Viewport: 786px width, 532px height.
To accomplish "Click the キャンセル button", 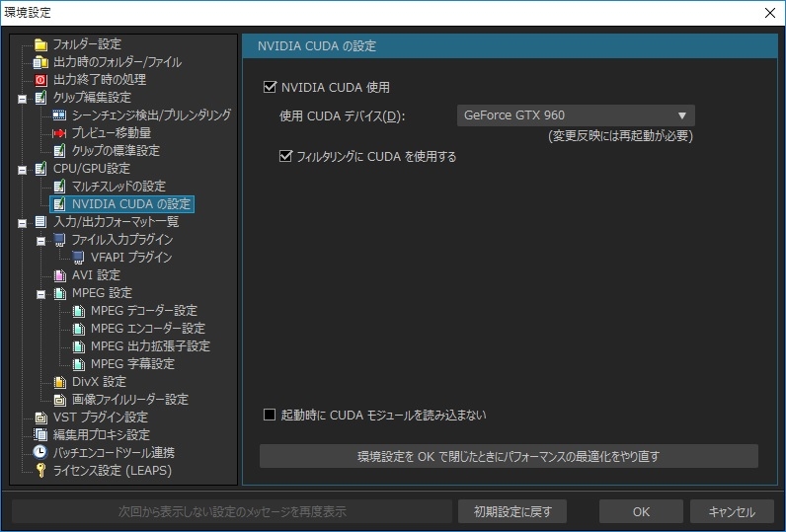I will [732, 511].
